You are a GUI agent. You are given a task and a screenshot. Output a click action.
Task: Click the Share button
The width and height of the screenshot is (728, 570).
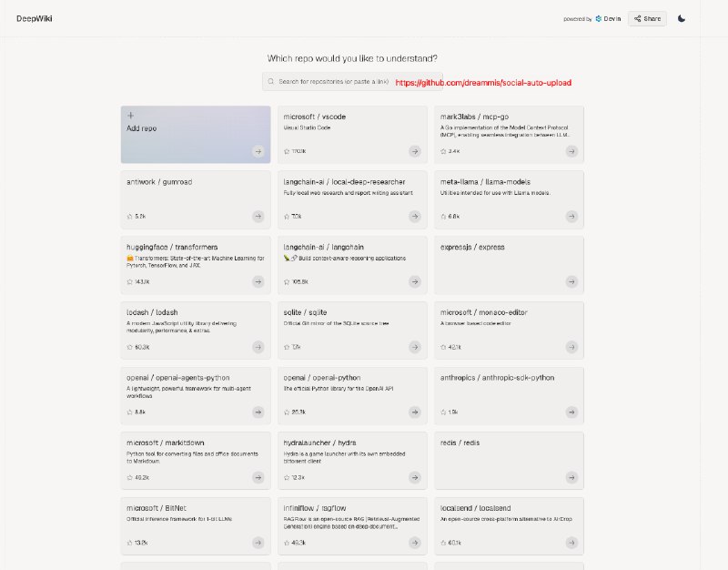647,18
